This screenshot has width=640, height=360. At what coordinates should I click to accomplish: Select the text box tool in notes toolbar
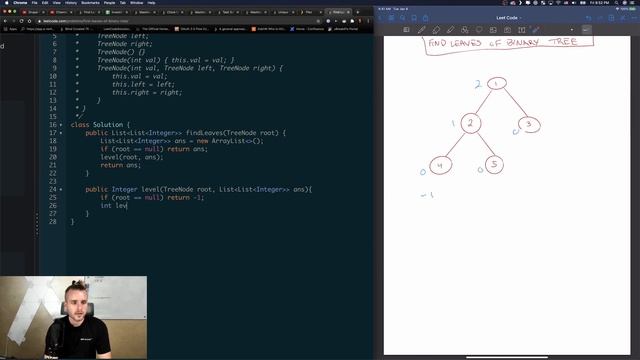point(522,30)
